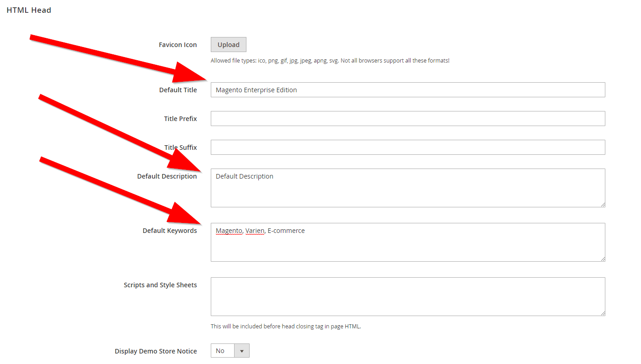
Task: Click the resize grip of Default Keywords box
Action: tap(602, 258)
